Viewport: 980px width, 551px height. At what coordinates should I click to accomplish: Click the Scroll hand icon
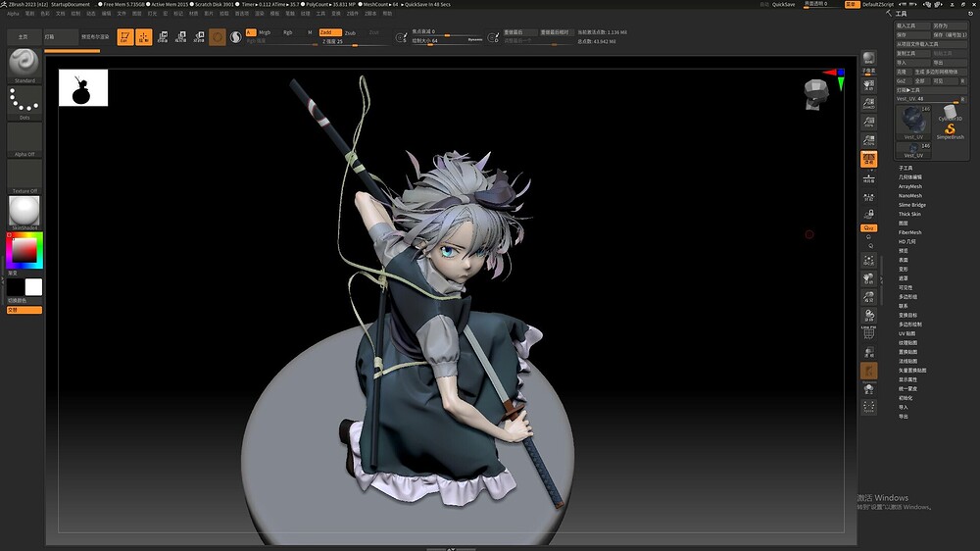[868, 84]
